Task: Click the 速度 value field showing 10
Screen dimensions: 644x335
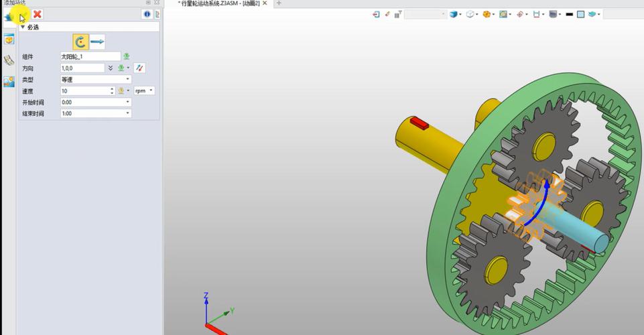Action: (84, 90)
